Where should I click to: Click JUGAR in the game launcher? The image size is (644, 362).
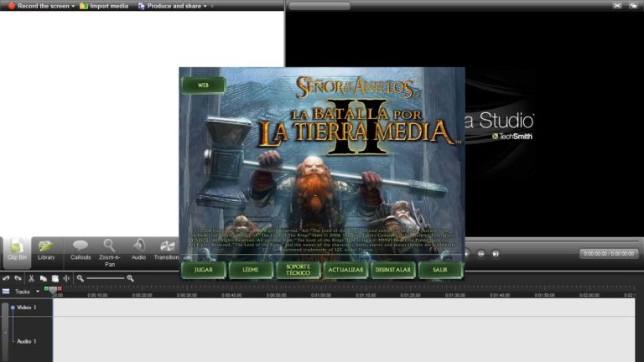(203, 270)
